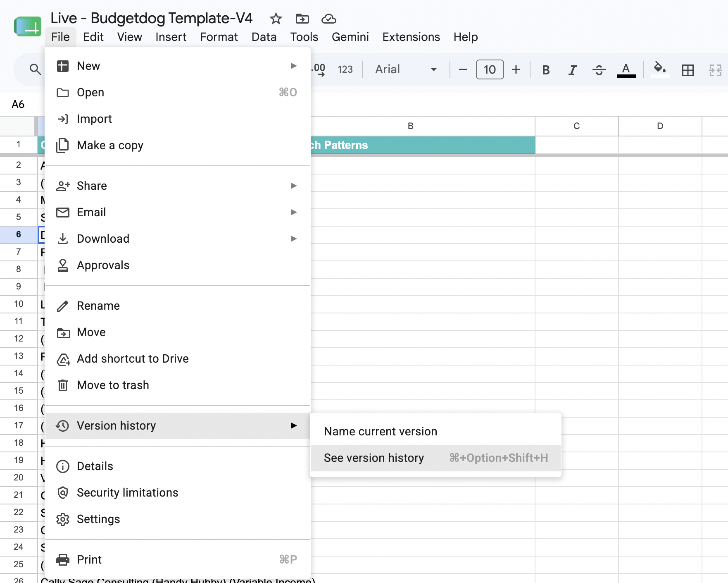Open the Arial font dropdown
728x583 pixels.
[x=406, y=69]
